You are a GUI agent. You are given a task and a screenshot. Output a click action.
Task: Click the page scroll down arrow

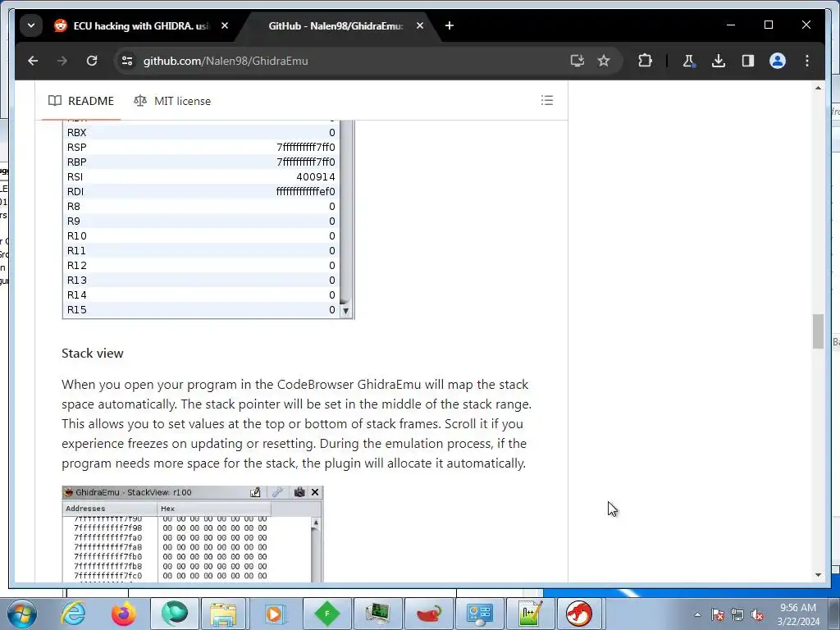818,575
